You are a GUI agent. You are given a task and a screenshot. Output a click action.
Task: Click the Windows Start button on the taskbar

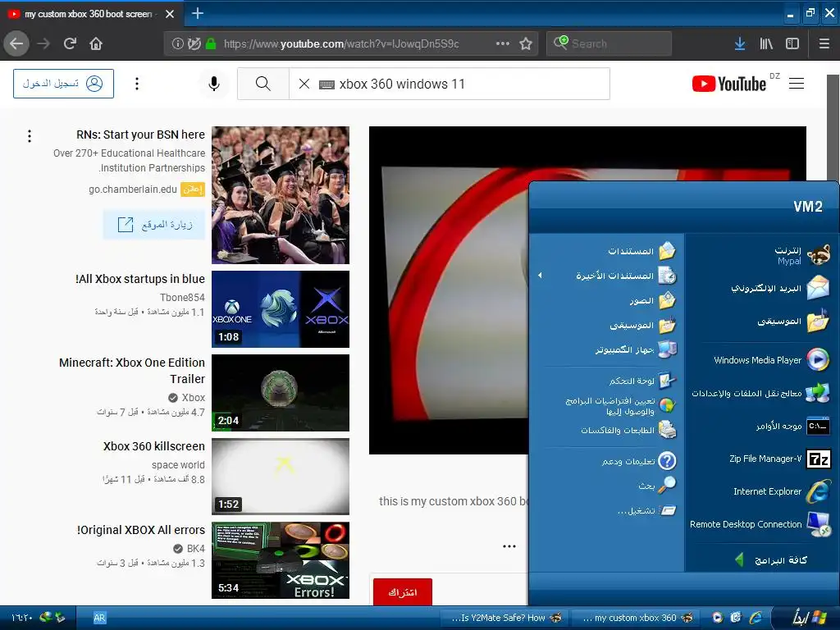[x=808, y=618]
